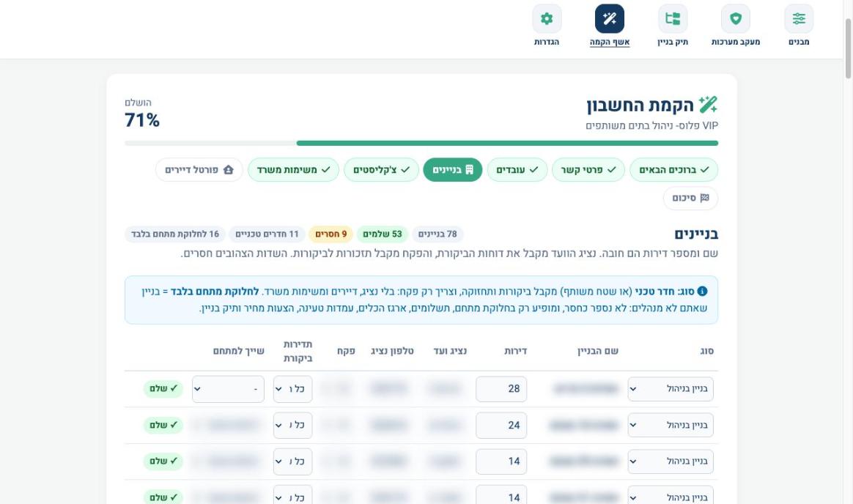853x504 pixels.
Task: Filter by 78 בניינים badge
Action: pos(437,234)
